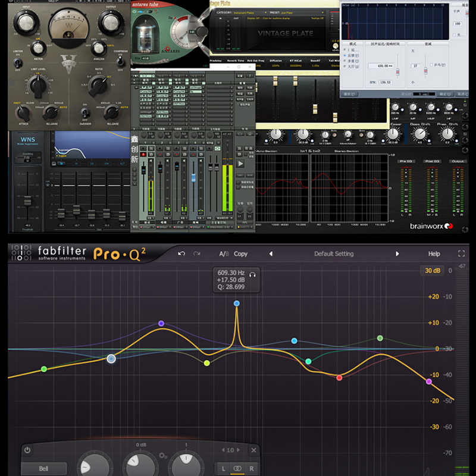Set the band to stereo placement
The width and height of the screenshot is (476, 476).
point(237,469)
